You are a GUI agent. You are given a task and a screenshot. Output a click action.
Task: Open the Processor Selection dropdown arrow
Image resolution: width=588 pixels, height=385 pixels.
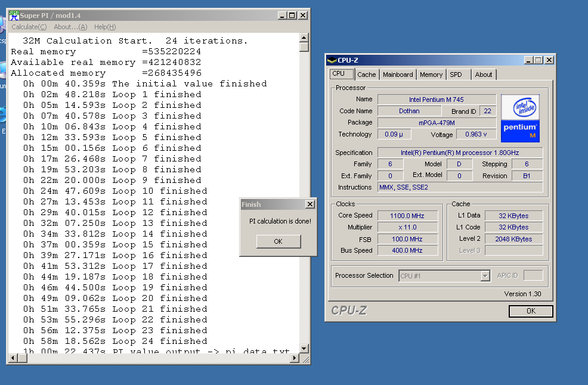pyautogui.click(x=485, y=276)
